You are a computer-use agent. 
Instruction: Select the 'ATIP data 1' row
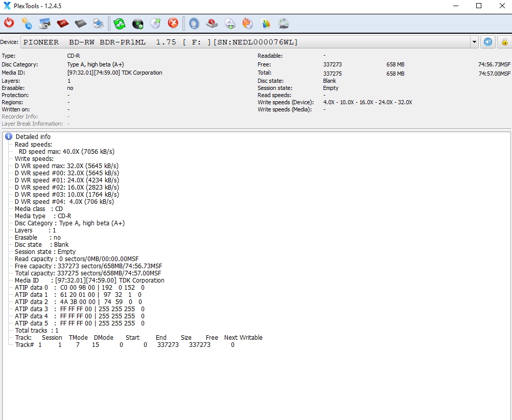(78, 295)
